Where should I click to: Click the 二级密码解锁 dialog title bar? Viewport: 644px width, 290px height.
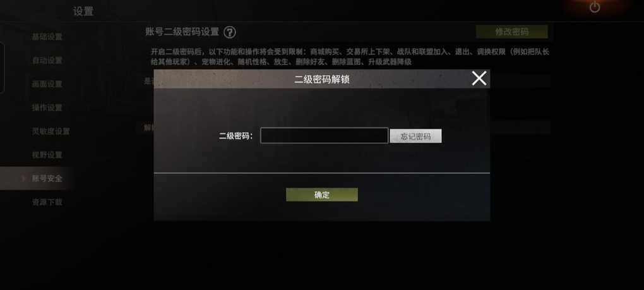coord(322,79)
